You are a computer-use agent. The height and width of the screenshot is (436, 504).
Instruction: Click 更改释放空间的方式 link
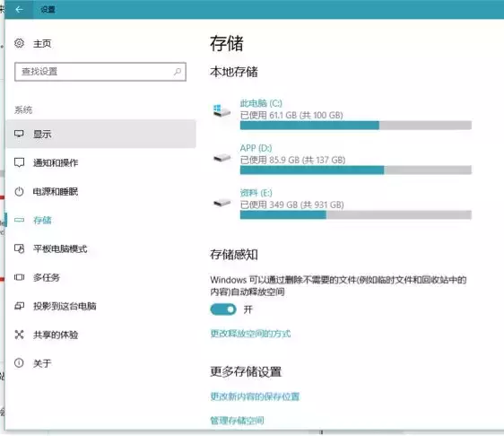(250, 334)
